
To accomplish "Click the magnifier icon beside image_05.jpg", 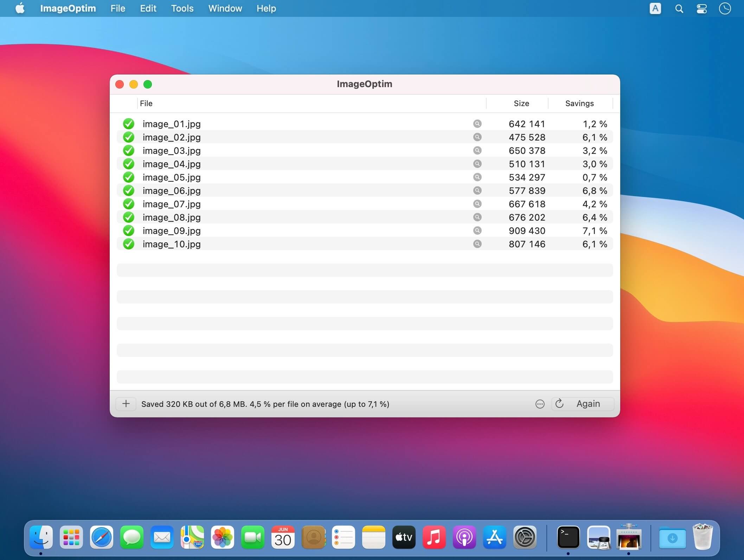I will click(477, 177).
